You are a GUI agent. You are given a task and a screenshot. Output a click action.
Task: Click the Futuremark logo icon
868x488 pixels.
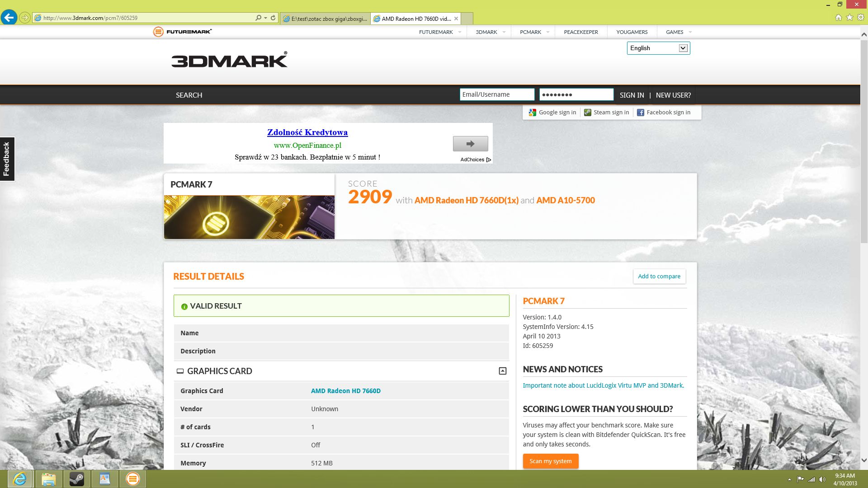tap(158, 32)
